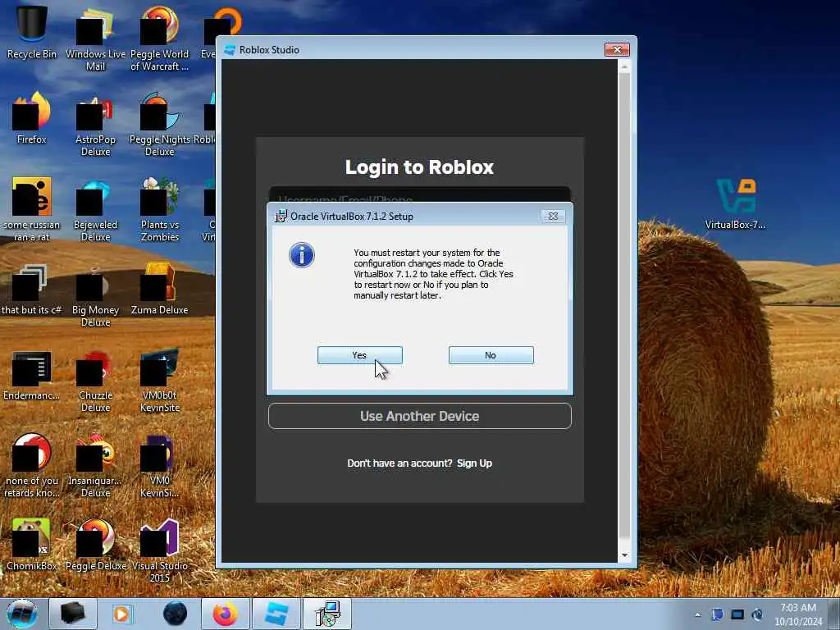Select the ChomikBox desktop icon
This screenshot has width=840, height=630.
(32, 544)
